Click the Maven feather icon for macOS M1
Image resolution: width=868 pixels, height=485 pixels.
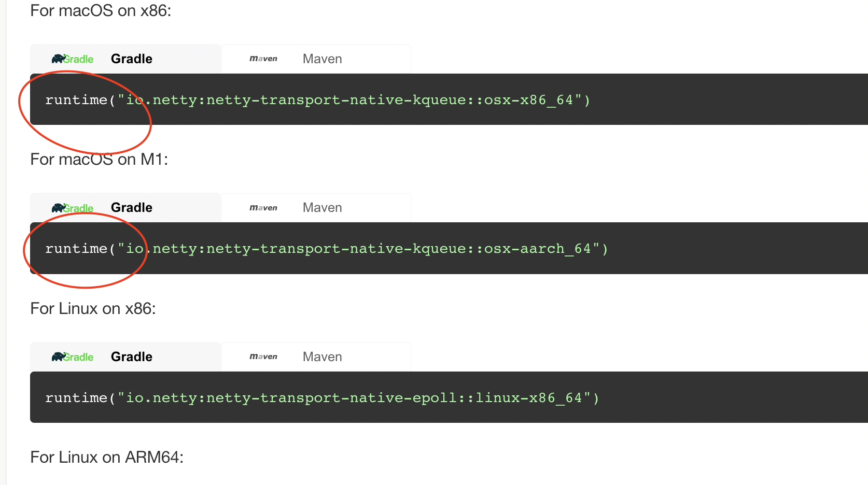tap(263, 207)
